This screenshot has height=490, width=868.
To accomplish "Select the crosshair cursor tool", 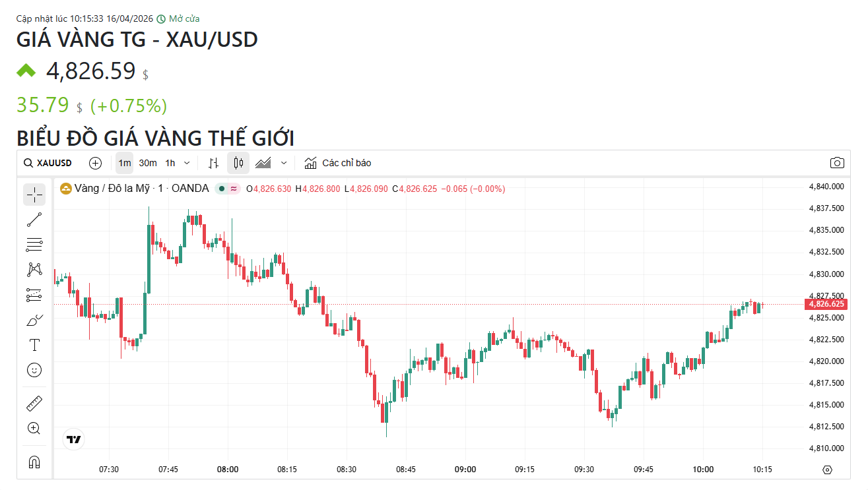I will tap(34, 195).
